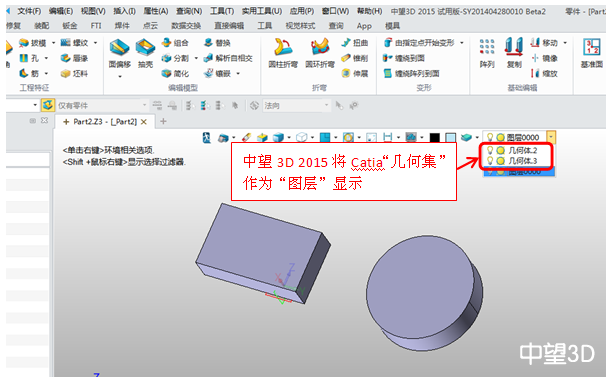Select the 缠绕阵列到面 tool
The height and width of the screenshot is (380, 609).
click(411, 73)
